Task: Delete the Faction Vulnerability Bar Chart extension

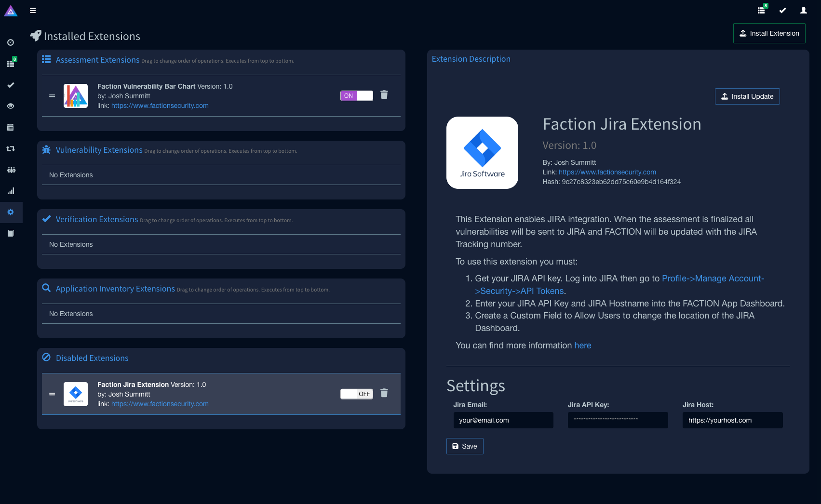Action: 384,95
